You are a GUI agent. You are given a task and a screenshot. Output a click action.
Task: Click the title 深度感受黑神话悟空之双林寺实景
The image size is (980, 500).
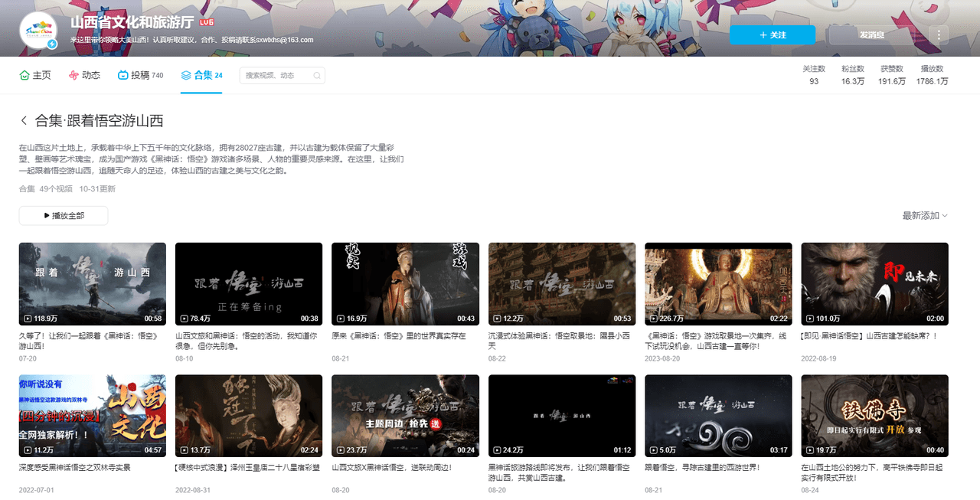tap(75, 467)
